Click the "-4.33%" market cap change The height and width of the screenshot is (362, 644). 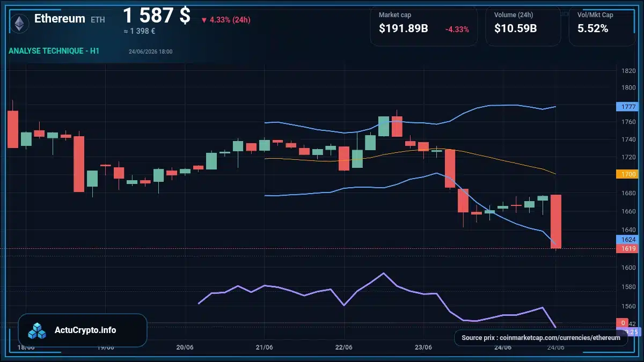(457, 29)
